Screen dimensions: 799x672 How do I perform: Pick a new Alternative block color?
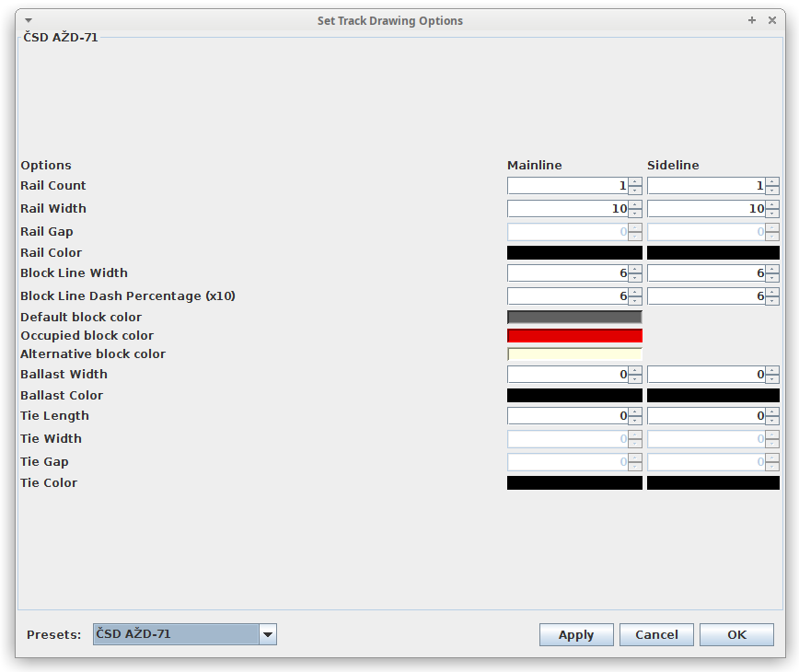pyautogui.click(x=574, y=353)
